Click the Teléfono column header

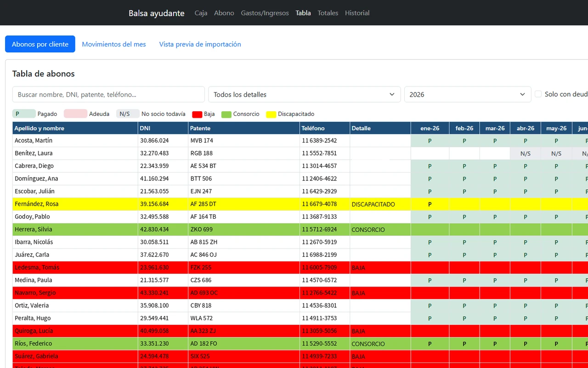click(x=325, y=128)
